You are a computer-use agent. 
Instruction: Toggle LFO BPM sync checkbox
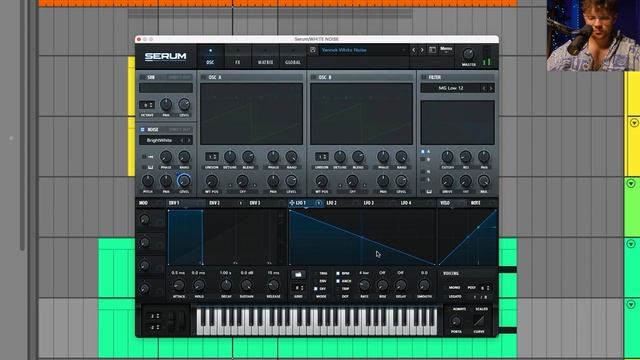(338, 273)
